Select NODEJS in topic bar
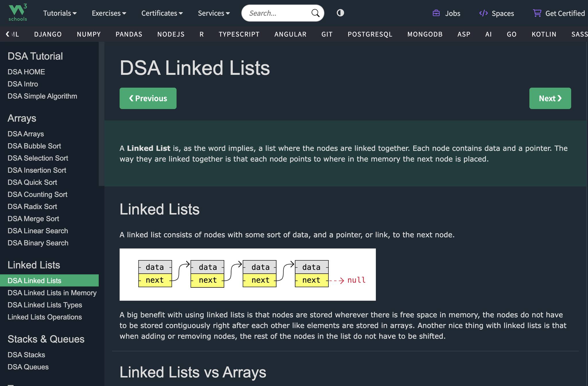 point(171,34)
